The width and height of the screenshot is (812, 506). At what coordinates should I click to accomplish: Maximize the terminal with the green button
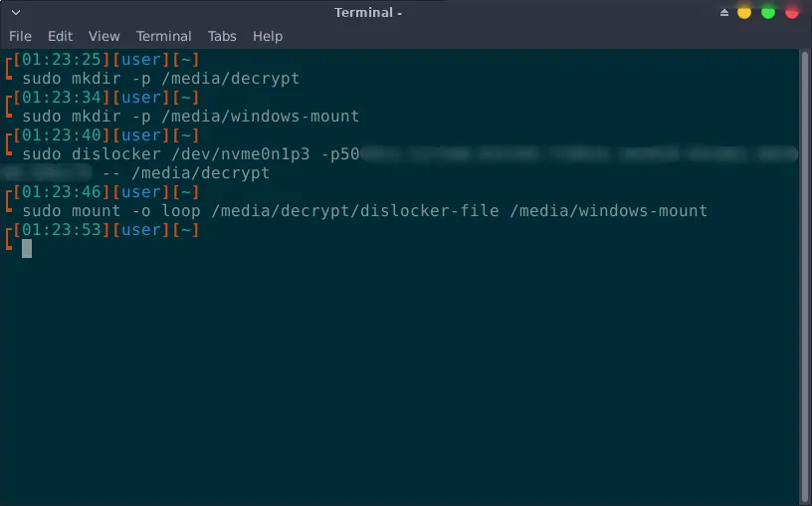tap(768, 12)
